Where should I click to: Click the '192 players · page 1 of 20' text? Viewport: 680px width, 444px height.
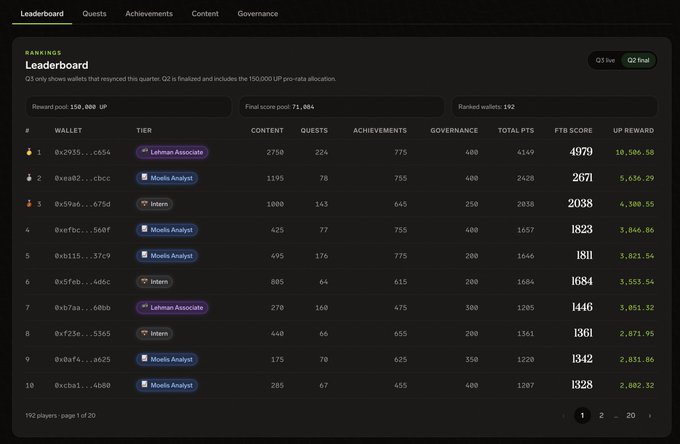coord(60,415)
